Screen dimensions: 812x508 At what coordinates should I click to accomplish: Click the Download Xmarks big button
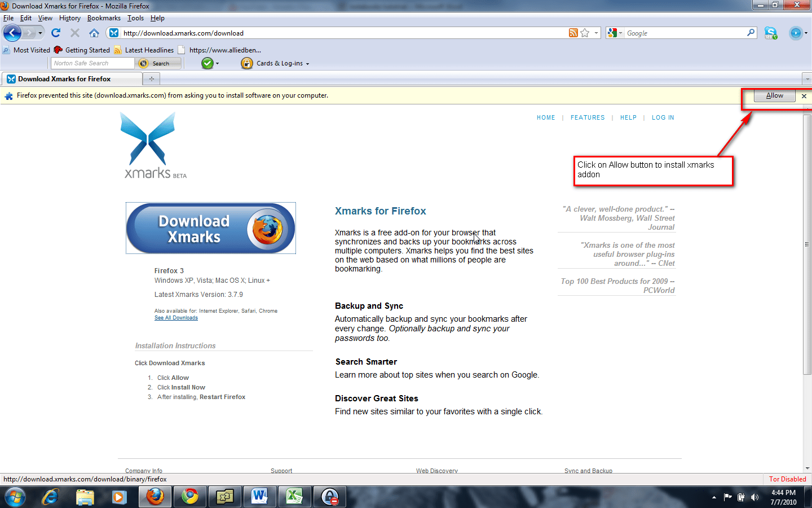[211, 228]
